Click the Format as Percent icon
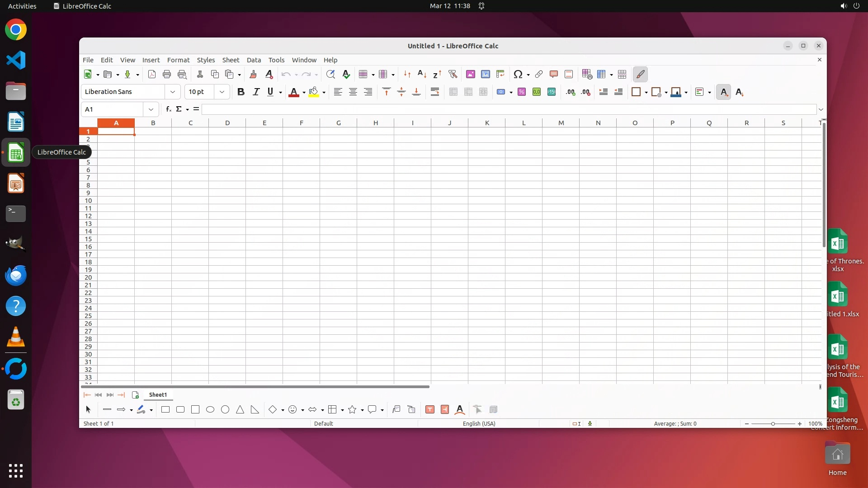 click(522, 92)
